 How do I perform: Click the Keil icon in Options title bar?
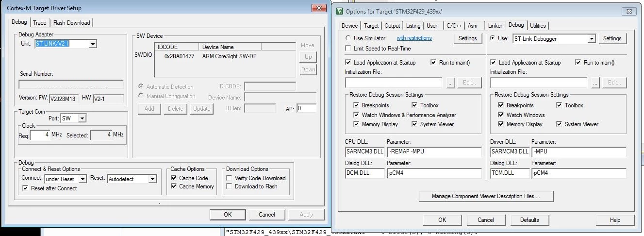[340, 11]
